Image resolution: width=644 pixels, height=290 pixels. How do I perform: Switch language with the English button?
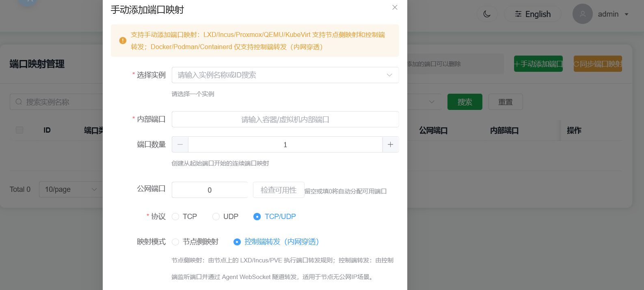point(533,14)
